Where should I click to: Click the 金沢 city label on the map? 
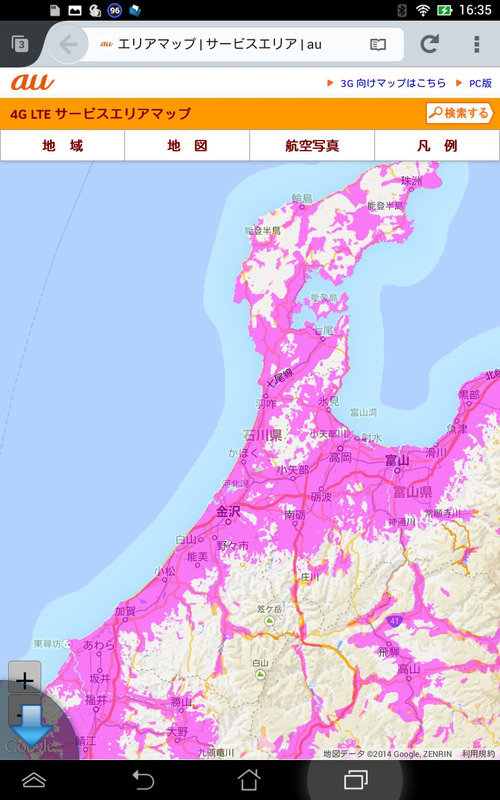point(228,512)
